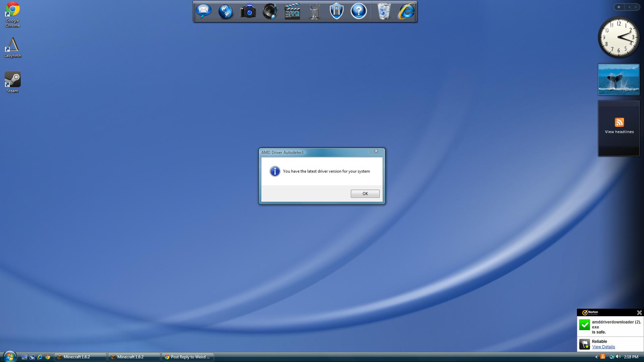Click View Details link in Norton popup

(x=603, y=347)
